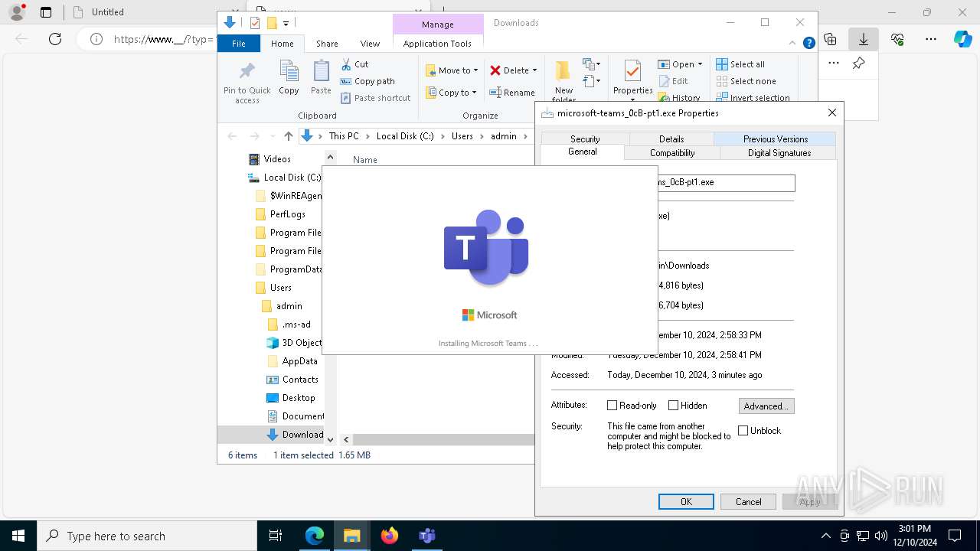This screenshot has height=551, width=980.
Task: Click Select all in the ribbon
Action: point(740,64)
